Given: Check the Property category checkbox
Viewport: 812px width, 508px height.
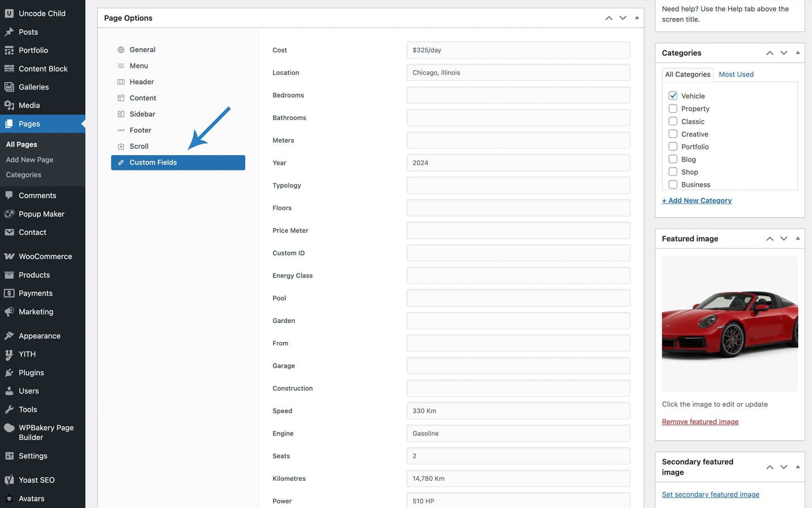Looking at the screenshot, I should tap(673, 109).
